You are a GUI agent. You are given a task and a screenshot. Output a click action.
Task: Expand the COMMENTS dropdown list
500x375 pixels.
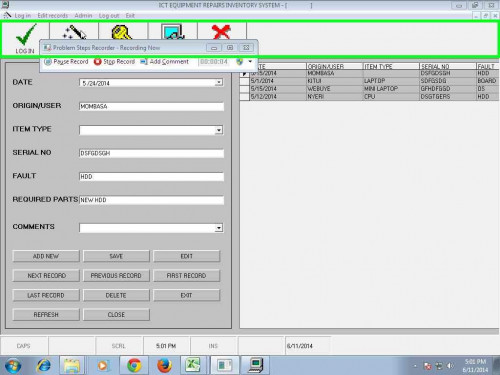click(x=219, y=228)
